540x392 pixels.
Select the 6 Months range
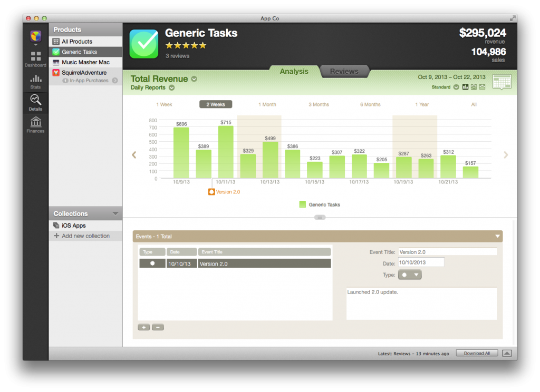370,104
